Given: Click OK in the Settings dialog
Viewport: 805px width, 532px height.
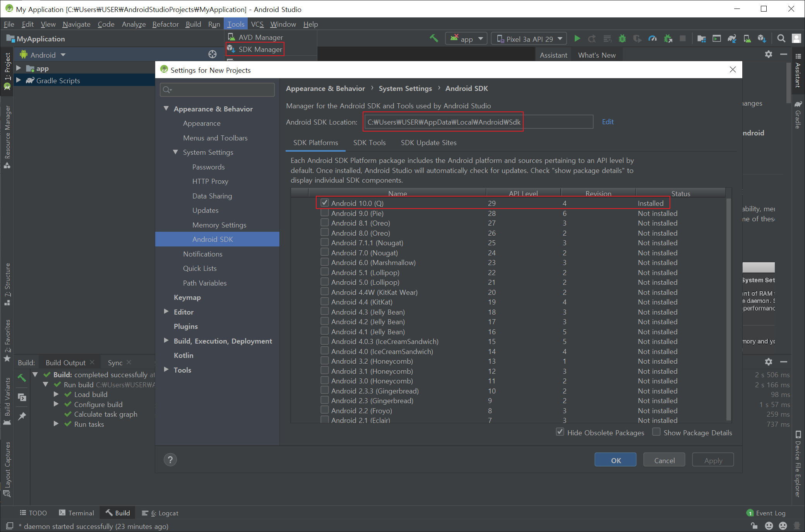Looking at the screenshot, I should coord(615,460).
